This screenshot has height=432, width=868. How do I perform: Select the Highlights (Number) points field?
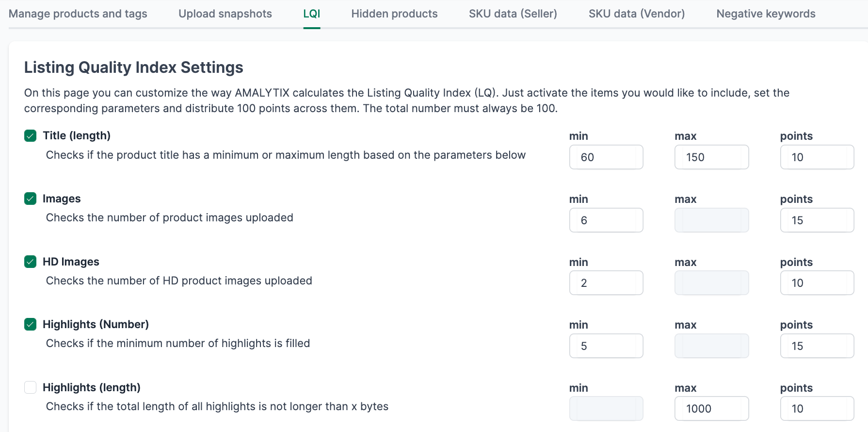[817, 346]
